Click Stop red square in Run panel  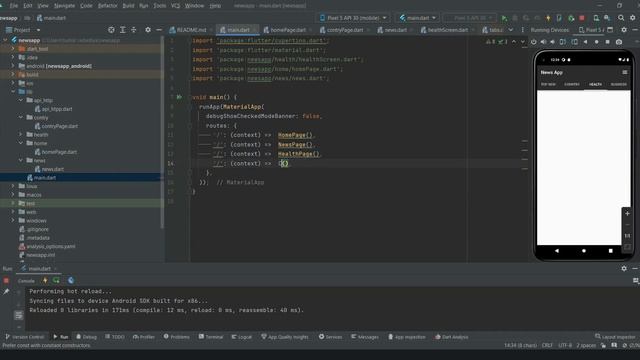[x=6, y=280]
